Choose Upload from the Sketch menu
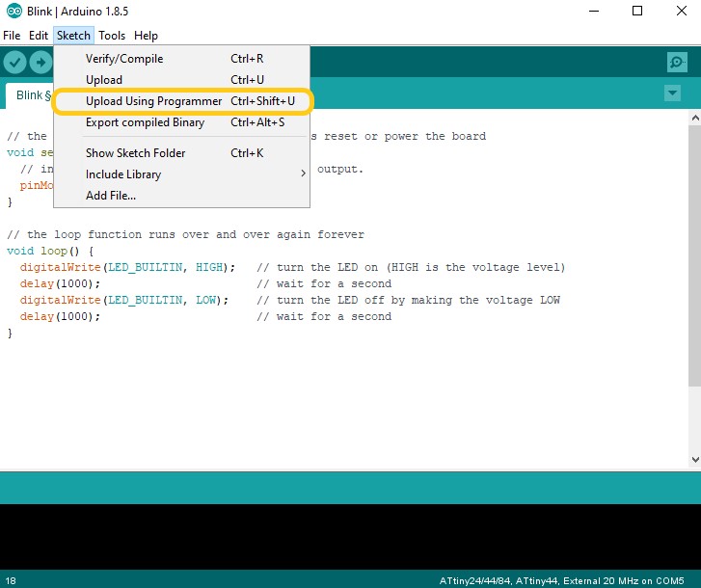701x588 pixels. pos(181,80)
